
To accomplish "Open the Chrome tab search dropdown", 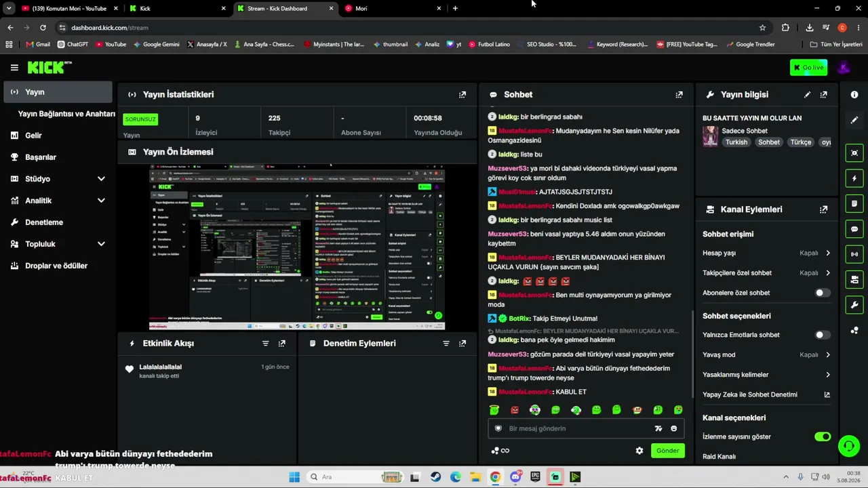I will 9,9.
